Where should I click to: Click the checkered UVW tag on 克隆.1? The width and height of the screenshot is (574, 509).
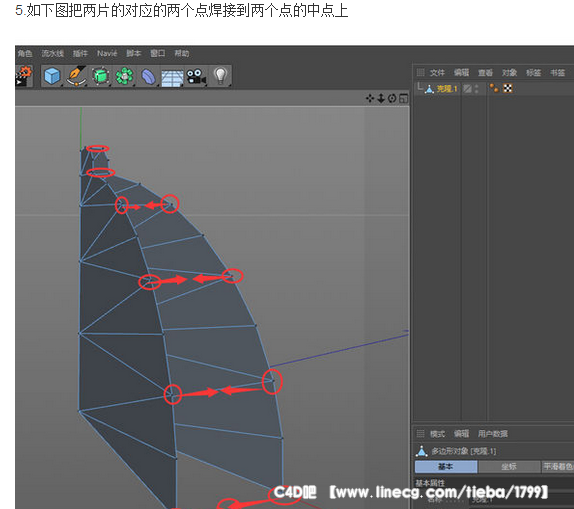507,88
